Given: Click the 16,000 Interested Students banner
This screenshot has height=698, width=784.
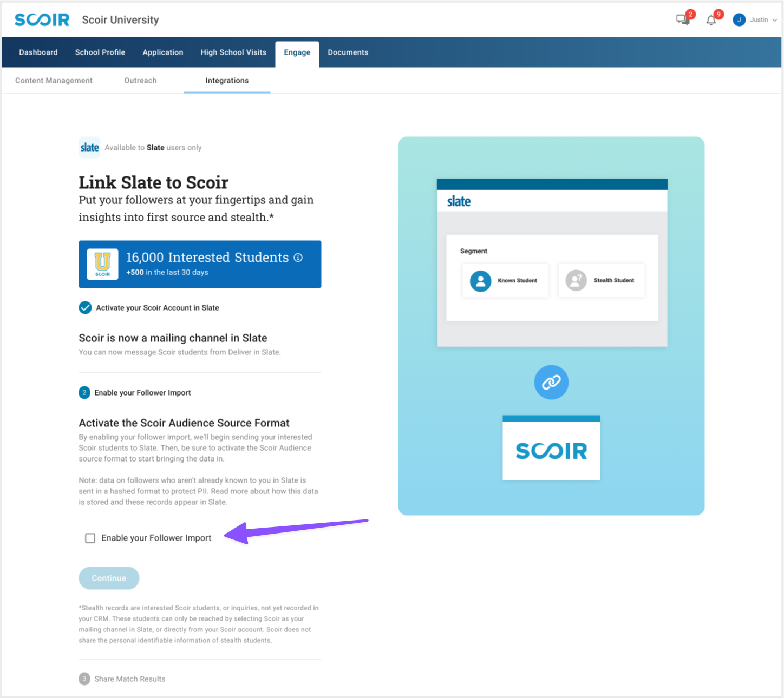Looking at the screenshot, I should pyautogui.click(x=200, y=264).
